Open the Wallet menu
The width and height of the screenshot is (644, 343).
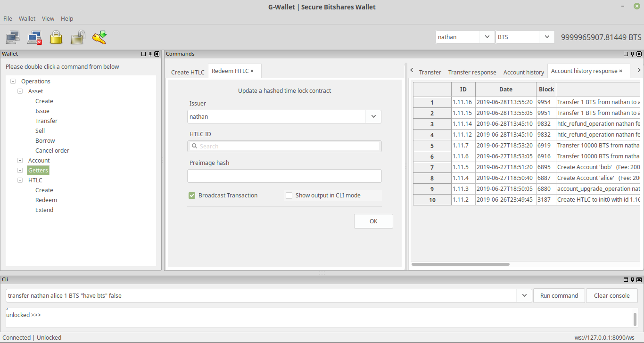pos(27,19)
